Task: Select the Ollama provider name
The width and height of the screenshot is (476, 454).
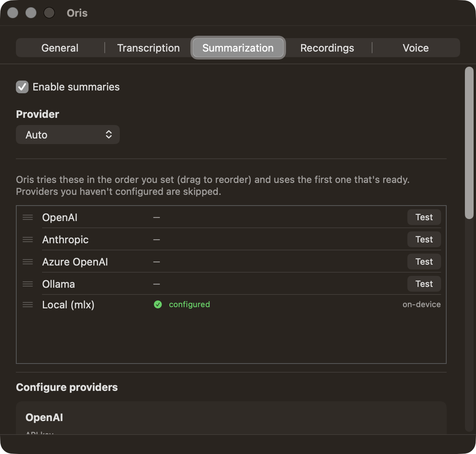Action: 59,284
